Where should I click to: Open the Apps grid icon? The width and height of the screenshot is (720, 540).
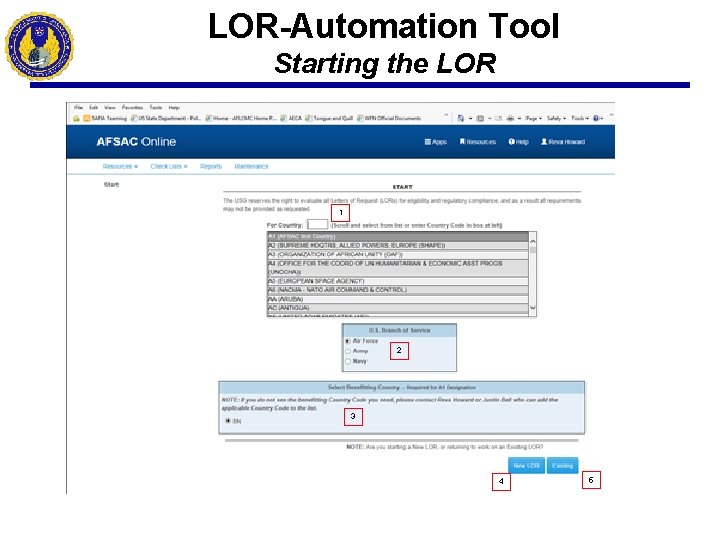coord(436,142)
